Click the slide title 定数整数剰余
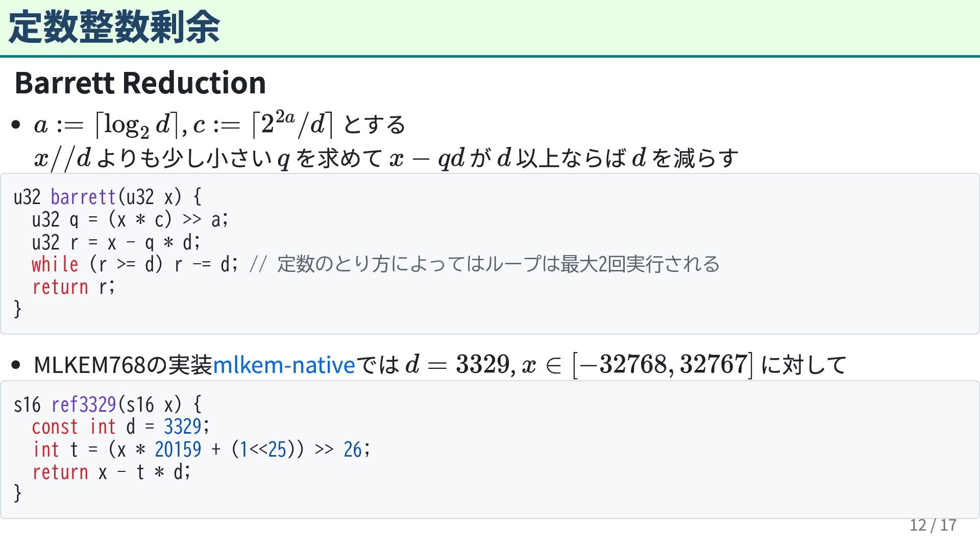This screenshot has height=551, width=980. (x=114, y=27)
